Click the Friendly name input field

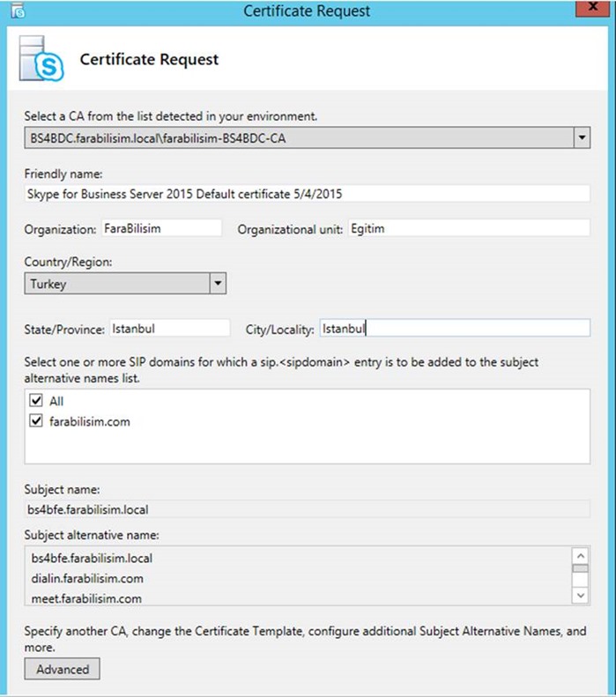click(307, 194)
